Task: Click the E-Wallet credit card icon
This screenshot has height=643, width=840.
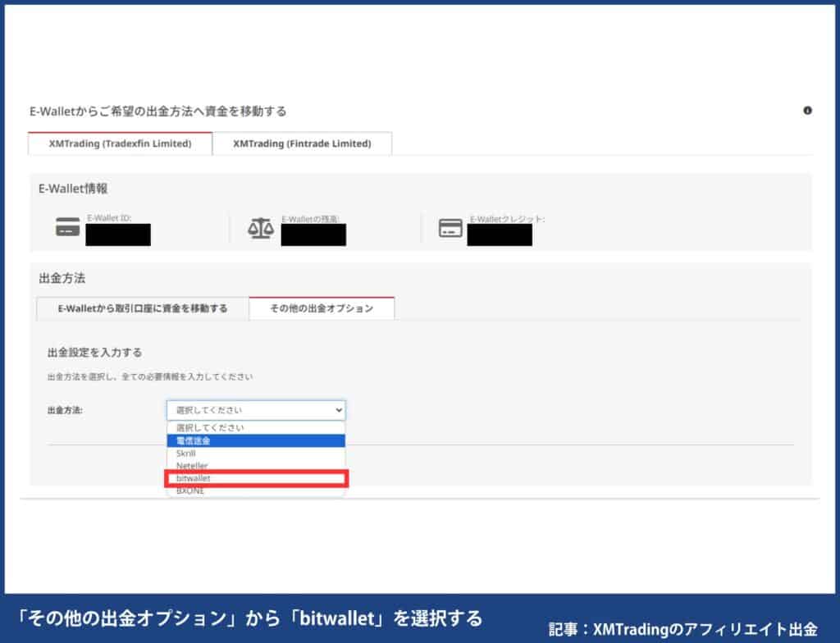Action: point(450,228)
